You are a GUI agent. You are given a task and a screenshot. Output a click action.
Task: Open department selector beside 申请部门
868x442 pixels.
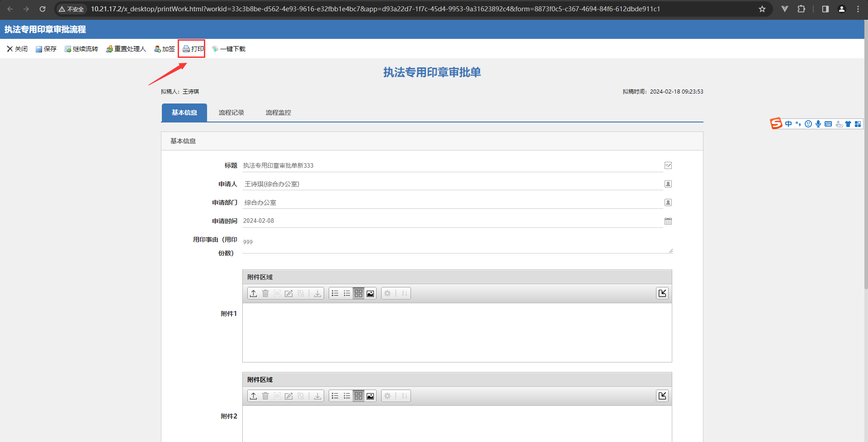point(668,202)
